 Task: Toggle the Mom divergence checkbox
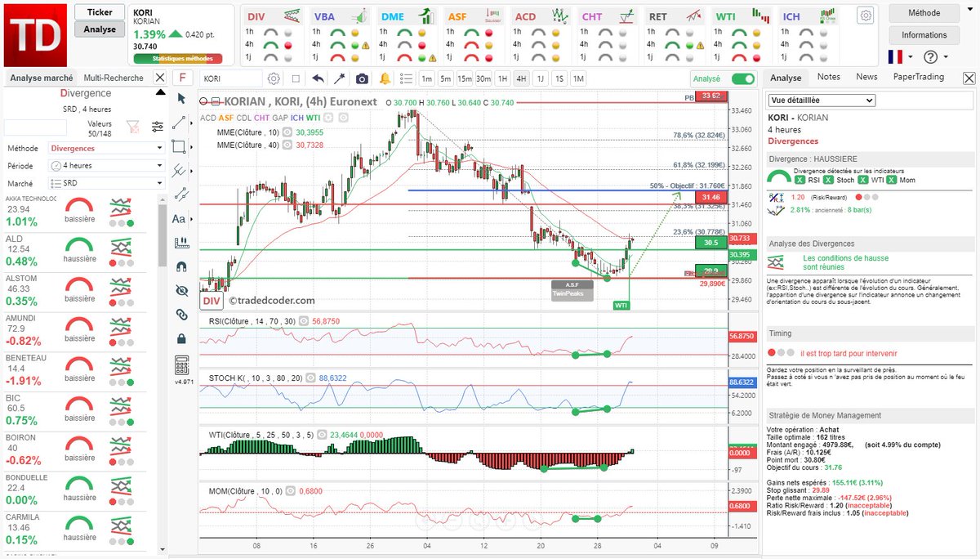[892, 180]
